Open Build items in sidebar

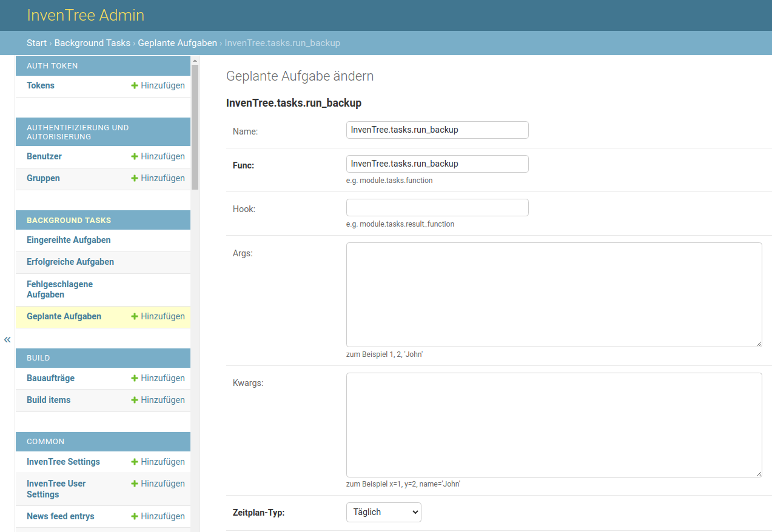pos(49,400)
